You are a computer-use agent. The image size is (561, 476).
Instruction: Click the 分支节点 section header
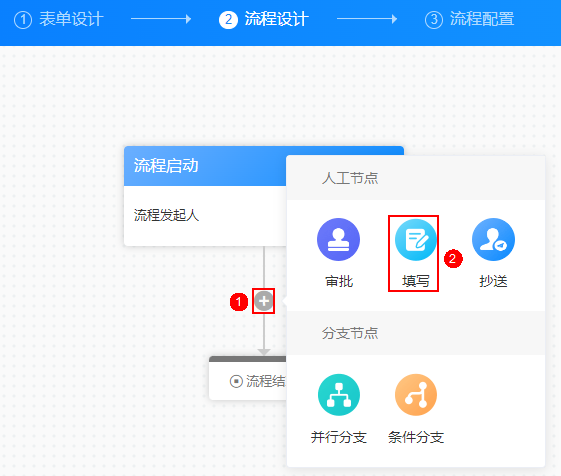pos(416,333)
